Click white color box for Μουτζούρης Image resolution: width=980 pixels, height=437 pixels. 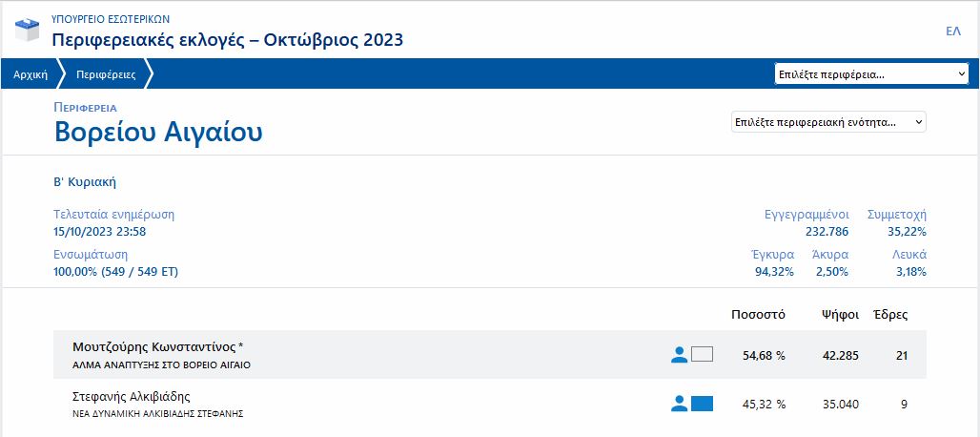click(x=702, y=355)
